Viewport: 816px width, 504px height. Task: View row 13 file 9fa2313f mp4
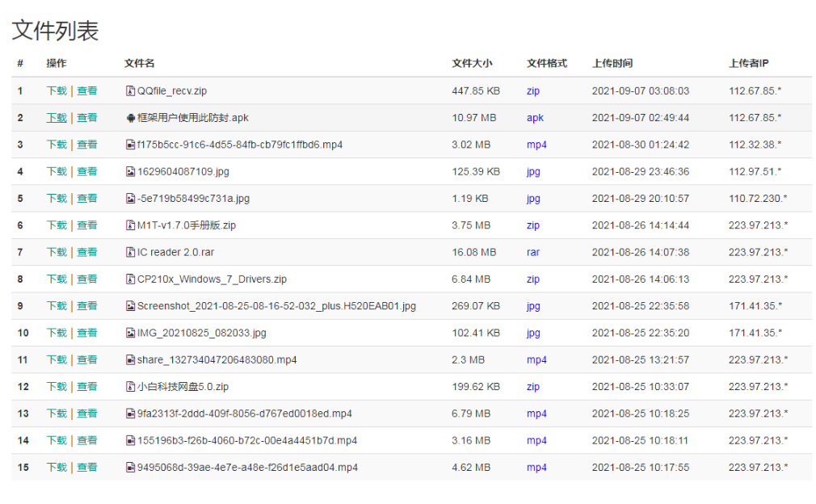pyautogui.click(x=87, y=414)
